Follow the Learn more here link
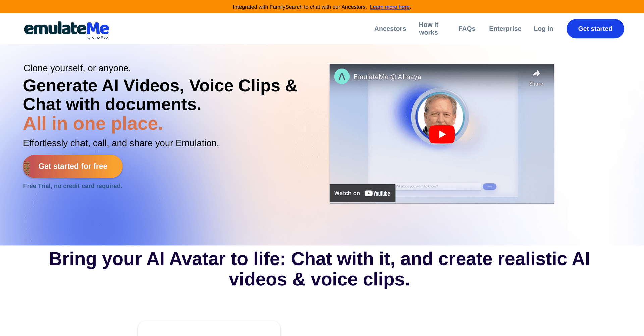This screenshot has width=644, height=336. pyautogui.click(x=389, y=7)
